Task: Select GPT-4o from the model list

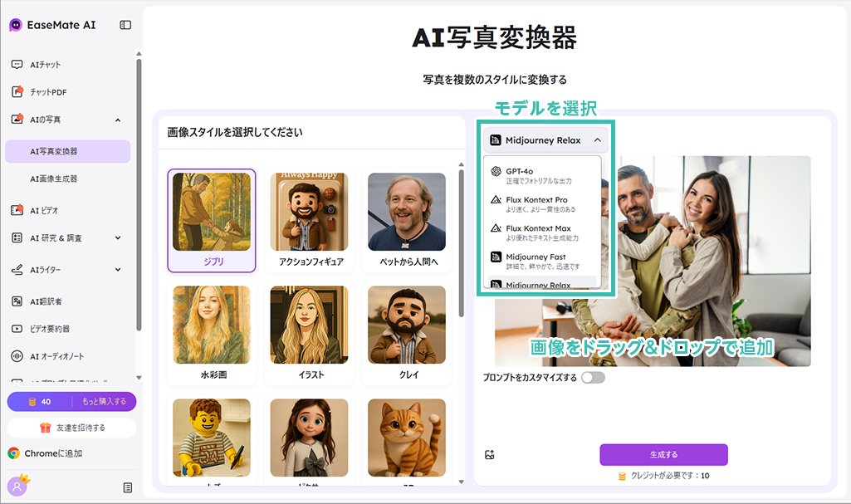Action: point(542,176)
